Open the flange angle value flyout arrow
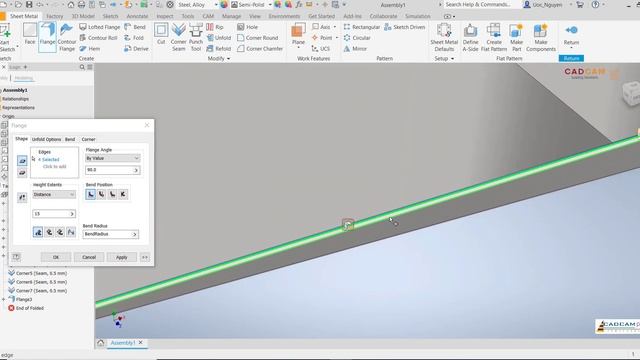This screenshot has width=640, height=360. point(136,170)
